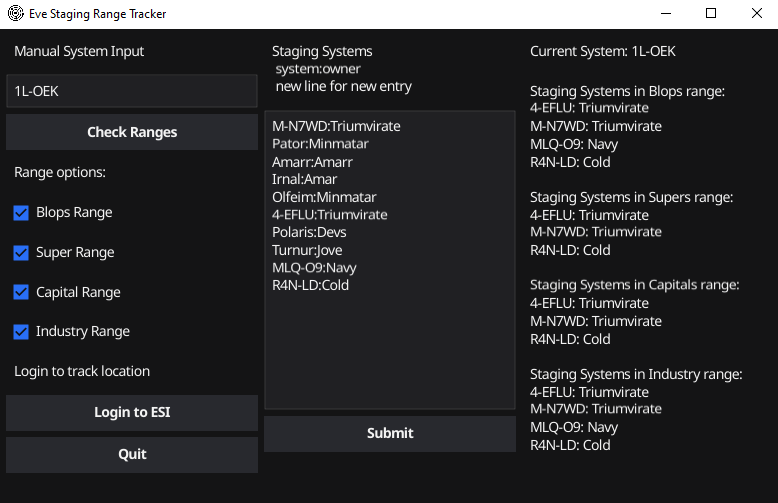Close the Eve Staging Range Tracker window
778x503 pixels.
point(756,13)
